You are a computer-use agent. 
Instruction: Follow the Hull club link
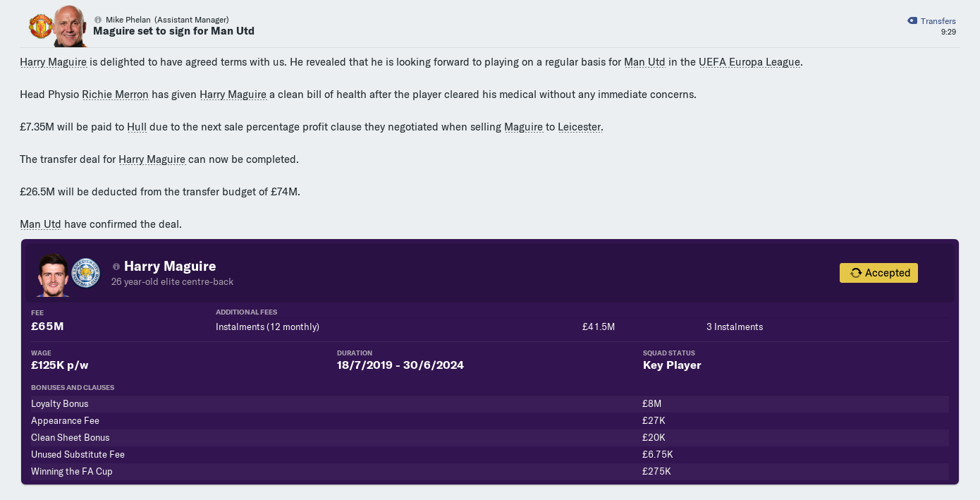click(x=137, y=127)
